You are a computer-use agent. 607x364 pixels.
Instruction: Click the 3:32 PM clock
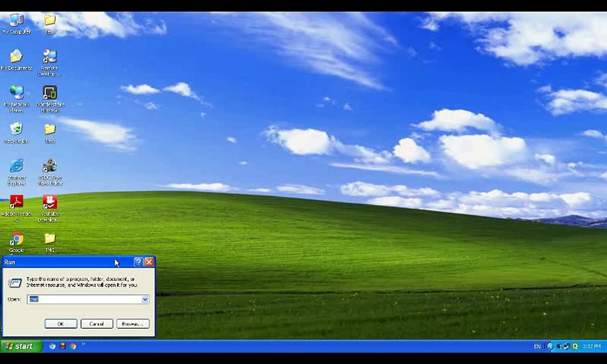(x=591, y=346)
